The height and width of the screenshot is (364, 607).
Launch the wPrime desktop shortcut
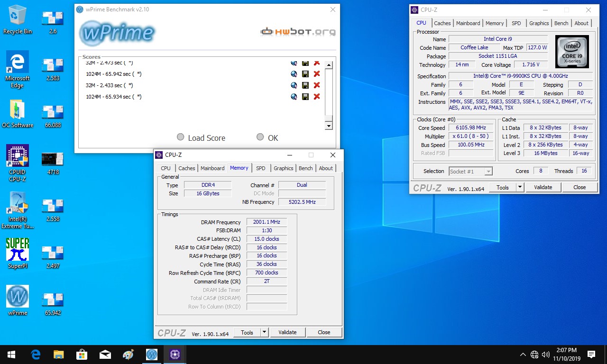(x=18, y=300)
